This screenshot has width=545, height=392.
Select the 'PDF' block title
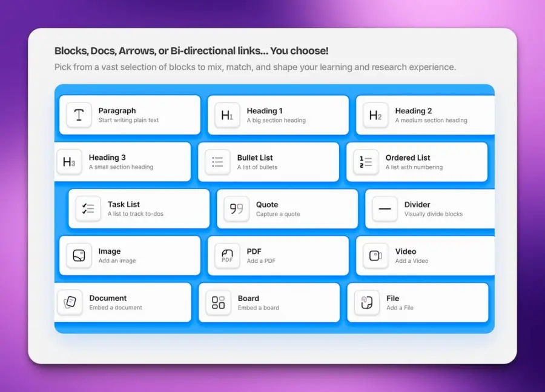(254, 251)
